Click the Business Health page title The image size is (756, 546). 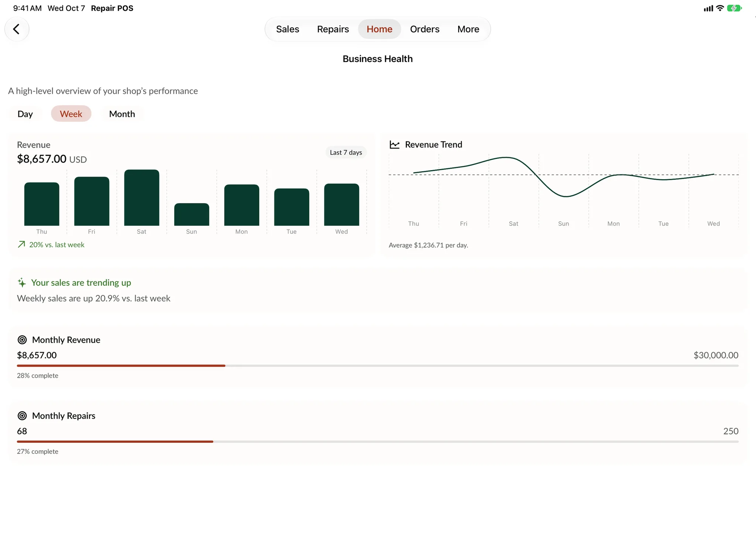[378, 59]
